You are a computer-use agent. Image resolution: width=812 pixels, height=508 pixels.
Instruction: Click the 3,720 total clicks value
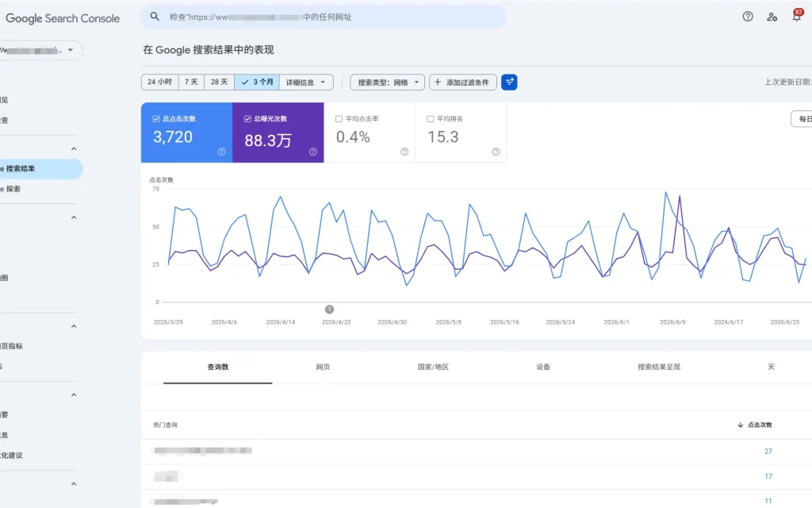click(x=172, y=137)
